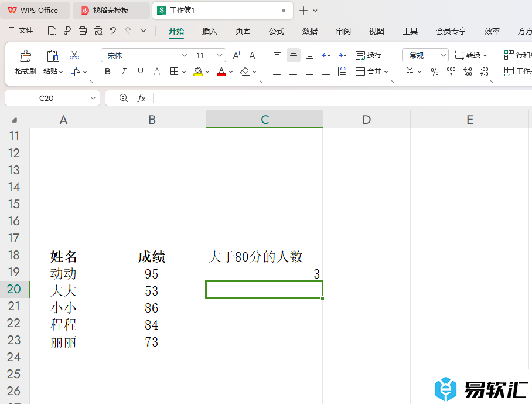Open the font name 宋体 dropdown

(184, 55)
